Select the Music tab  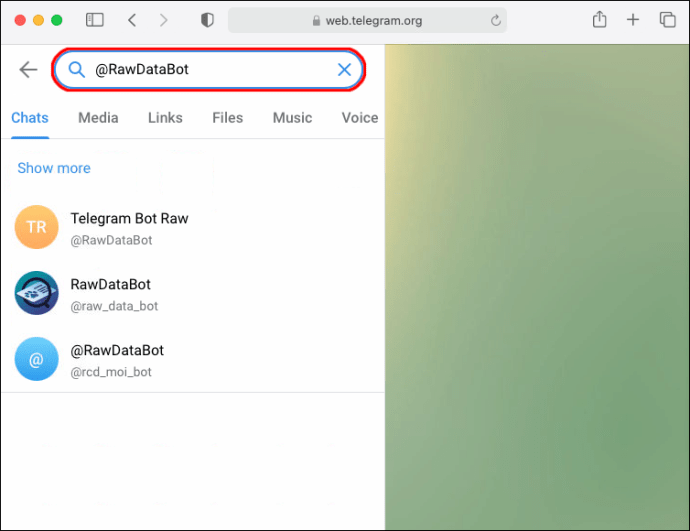pos(292,118)
